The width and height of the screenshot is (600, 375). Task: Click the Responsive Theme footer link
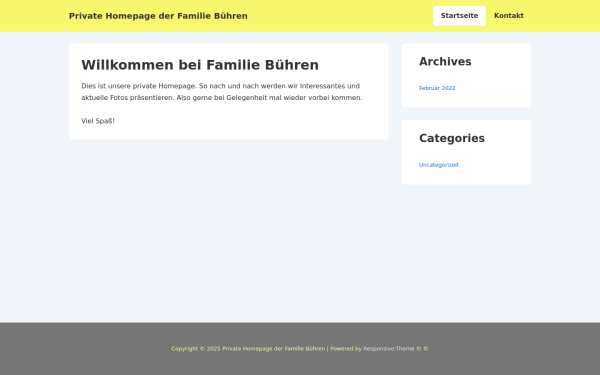point(389,349)
